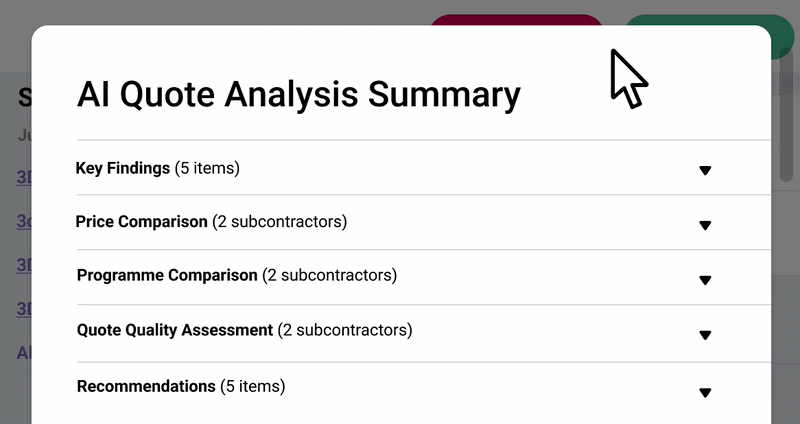
Task: Click the Quote Quality Assessment heading text
Action: click(x=175, y=330)
